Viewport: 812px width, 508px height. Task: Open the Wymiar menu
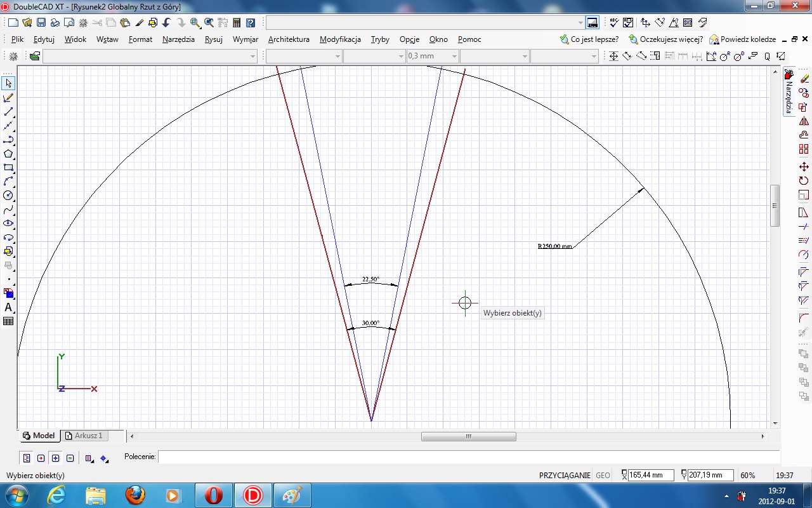(245, 39)
